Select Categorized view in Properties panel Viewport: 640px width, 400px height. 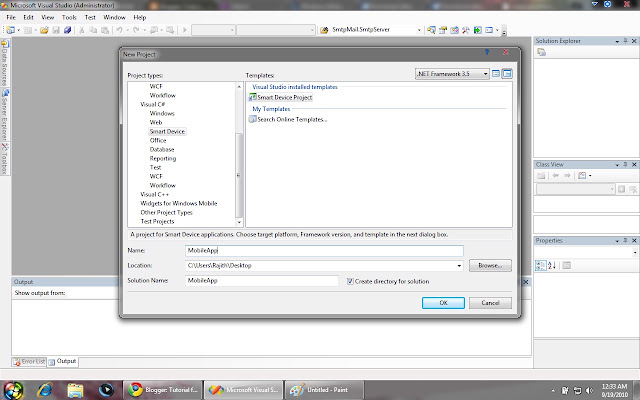click(540, 266)
